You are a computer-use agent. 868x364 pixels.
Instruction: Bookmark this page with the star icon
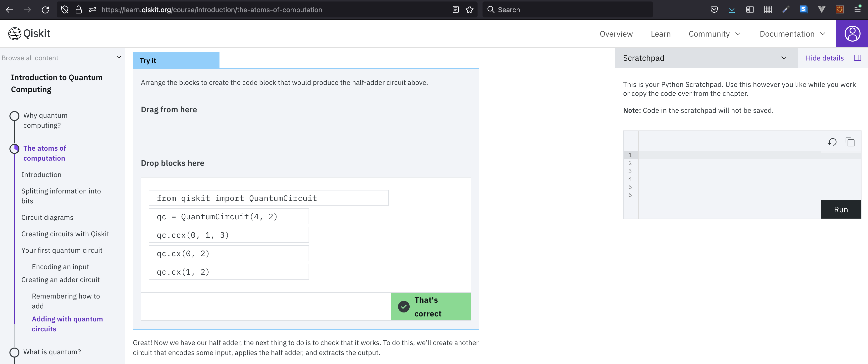470,9
